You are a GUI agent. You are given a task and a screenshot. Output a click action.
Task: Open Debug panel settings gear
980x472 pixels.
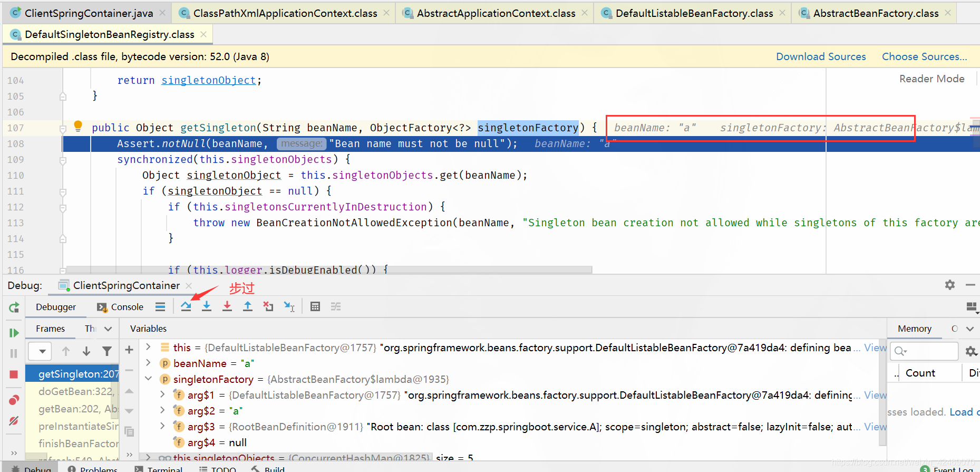[x=950, y=285]
